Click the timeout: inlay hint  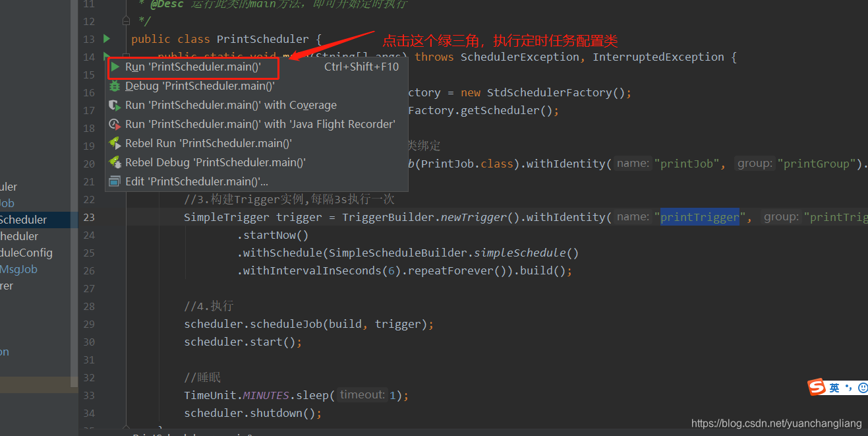[x=362, y=394]
